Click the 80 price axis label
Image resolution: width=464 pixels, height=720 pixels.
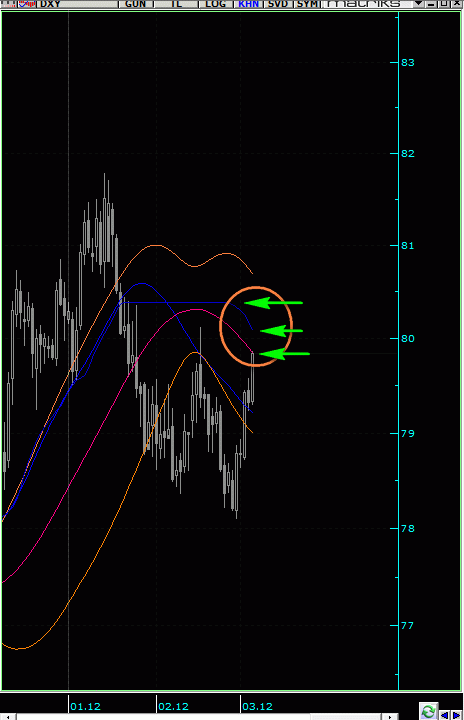tap(407, 338)
